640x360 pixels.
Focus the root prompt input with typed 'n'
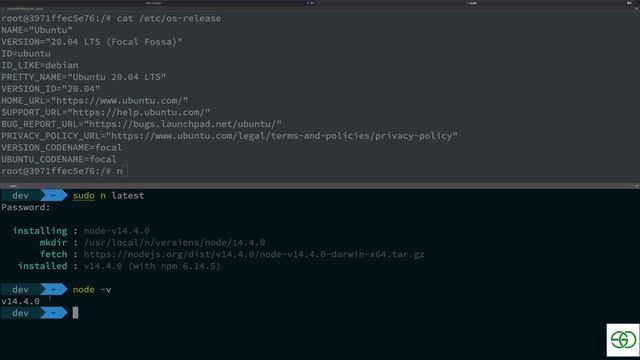[122, 171]
